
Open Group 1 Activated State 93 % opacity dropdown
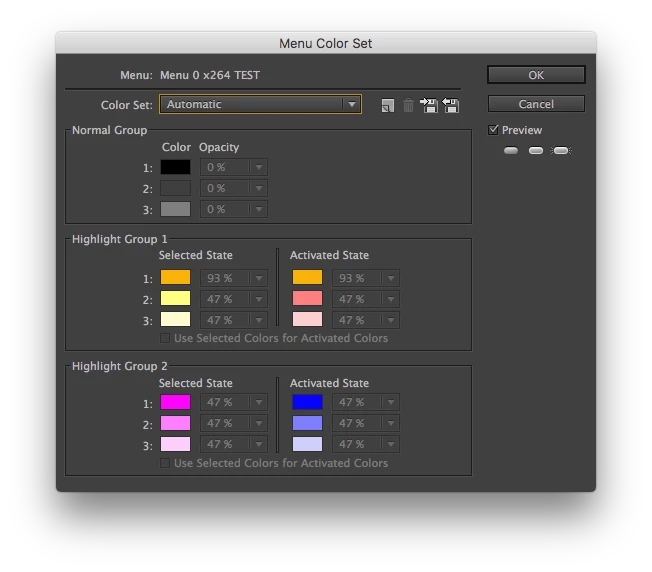tap(366, 278)
